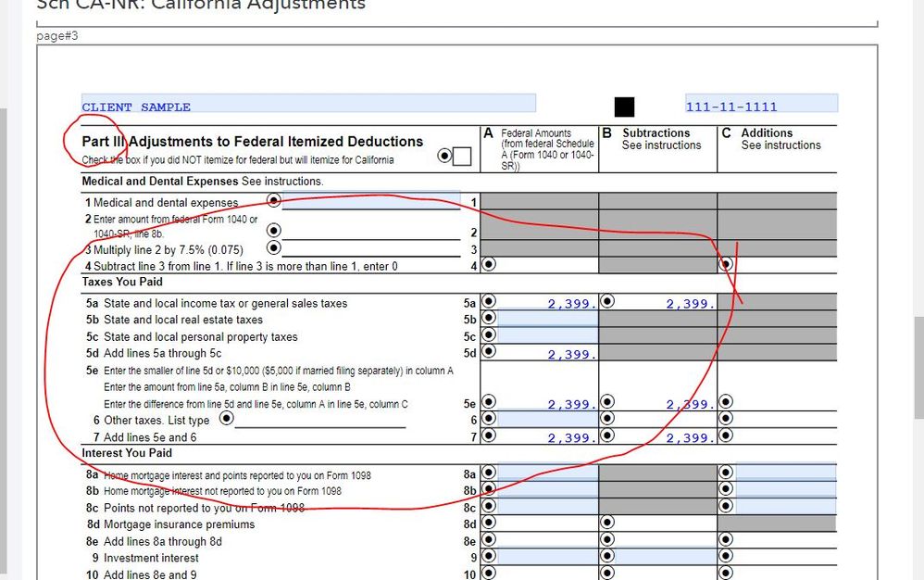Click the black square next to the SSN

625,107
